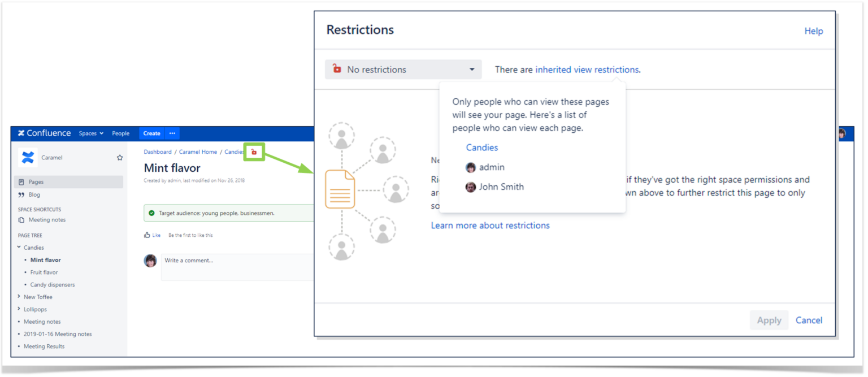The image size is (868, 377).
Task: Expand the Lollipops page tree node
Action: [x=19, y=309]
